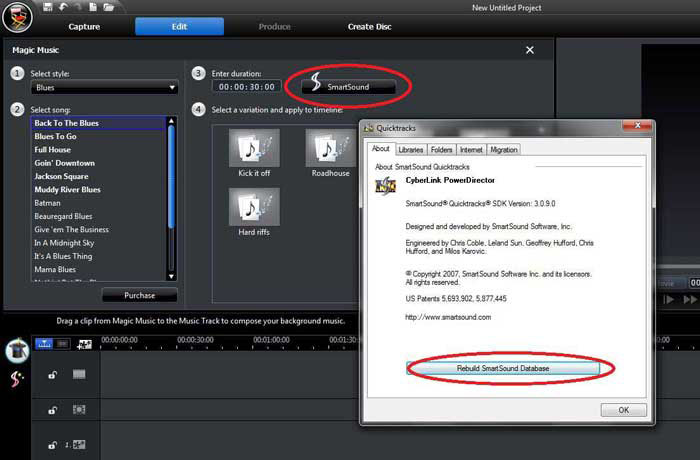Select the song Give 'em The Business
This screenshot has width=700, height=460.
point(98,230)
